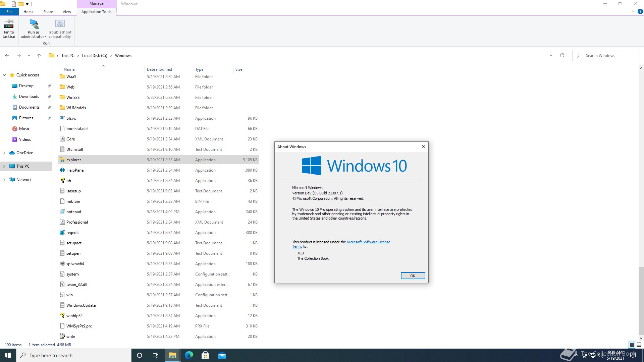Go forward using the forward arrow
The image size is (644, 362).
19,56
